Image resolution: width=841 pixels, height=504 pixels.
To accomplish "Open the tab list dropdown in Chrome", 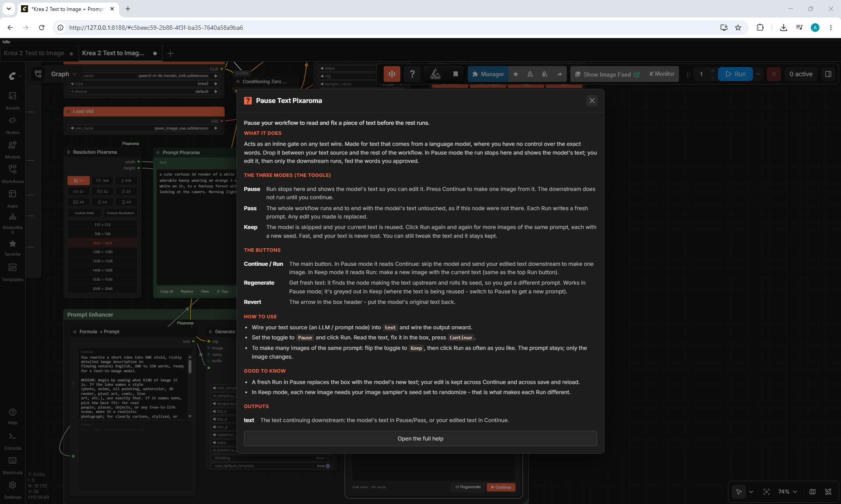I will click(x=8, y=9).
